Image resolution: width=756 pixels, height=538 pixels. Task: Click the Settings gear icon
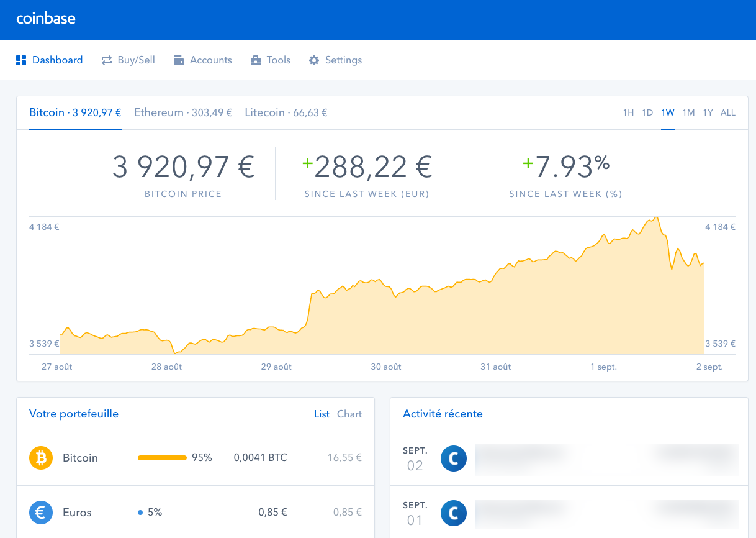point(314,60)
